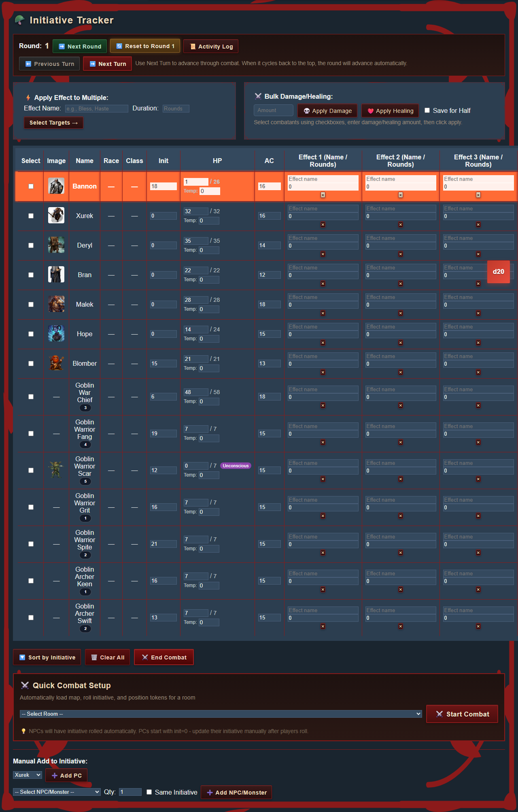Click End Combat

[x=164, y=657]
